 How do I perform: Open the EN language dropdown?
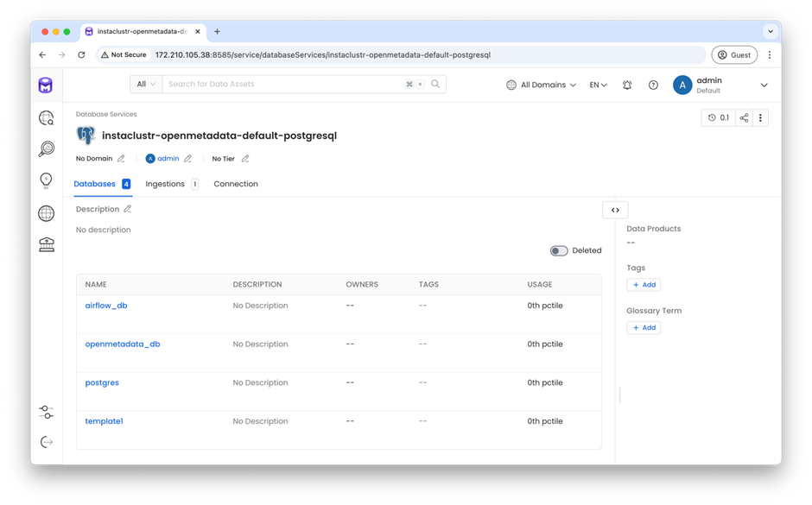click(598, 85)
